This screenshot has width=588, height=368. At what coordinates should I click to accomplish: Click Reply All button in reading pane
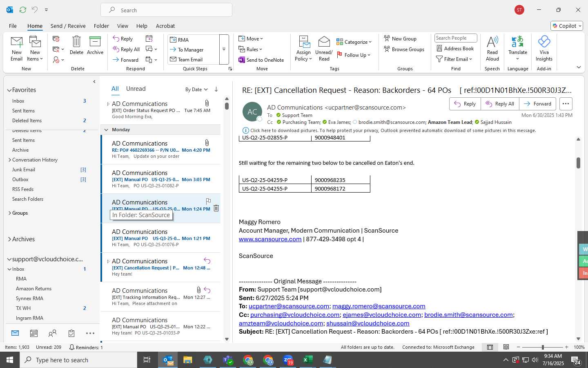click(500, 104)
